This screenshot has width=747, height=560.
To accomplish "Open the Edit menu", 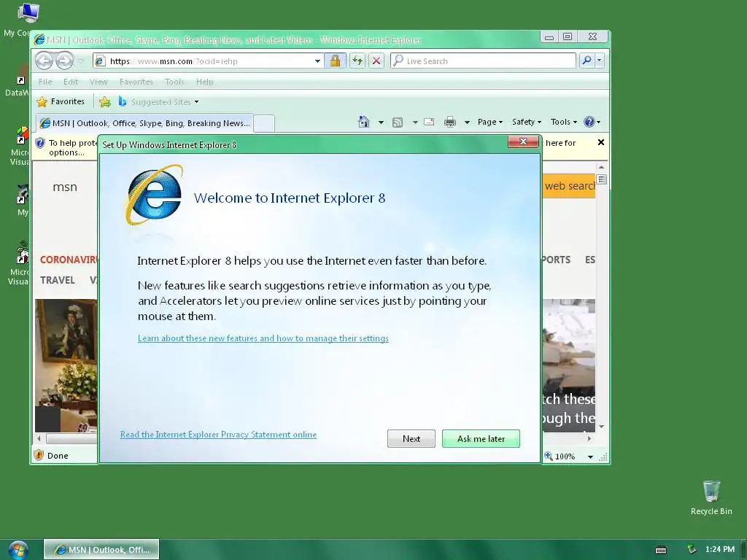I will pyautogui.click(x=71, y=82).
